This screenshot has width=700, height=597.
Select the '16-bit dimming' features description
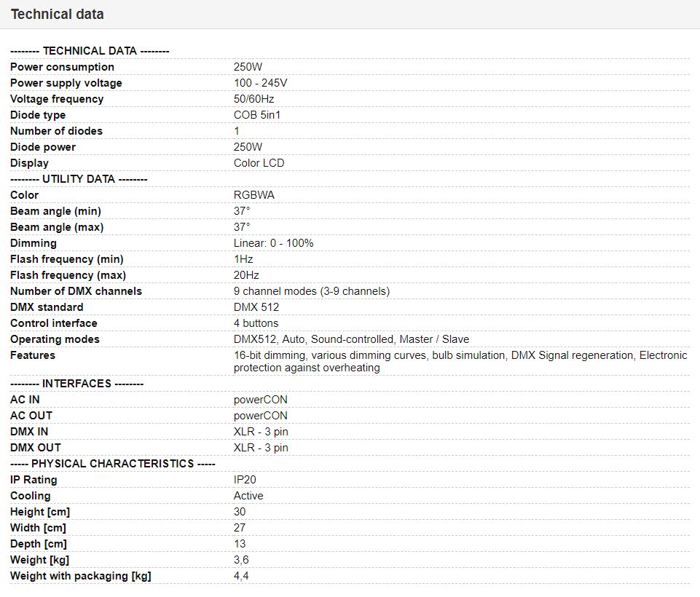(x=460, y=361)
